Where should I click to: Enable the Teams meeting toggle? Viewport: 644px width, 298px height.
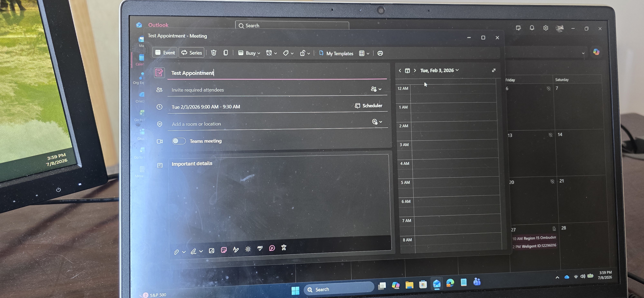pos(179,141)
